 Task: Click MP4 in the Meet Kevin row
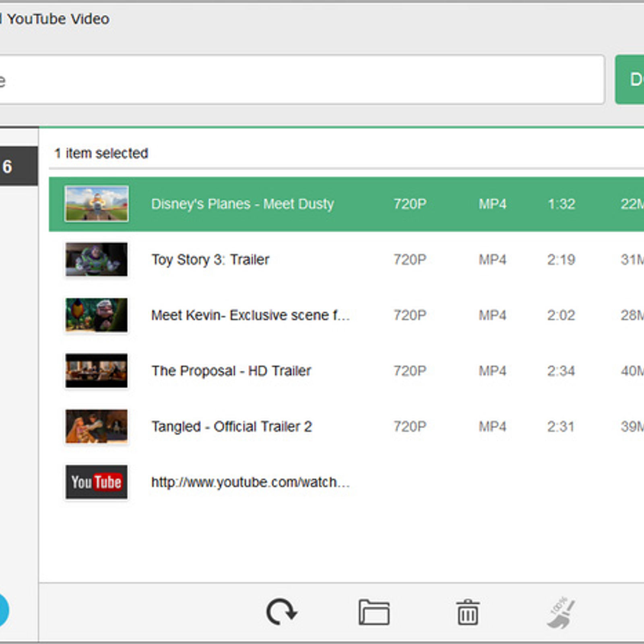click(492, 315)
